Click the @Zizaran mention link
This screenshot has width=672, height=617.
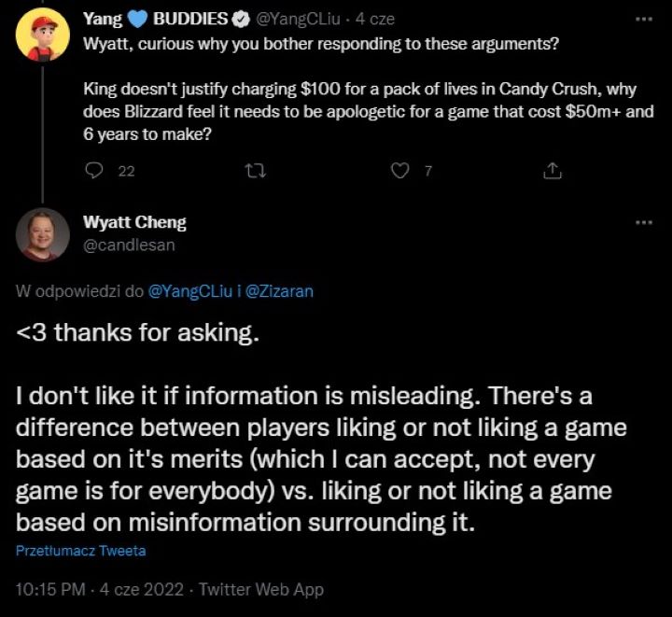(x=279, y=291)
